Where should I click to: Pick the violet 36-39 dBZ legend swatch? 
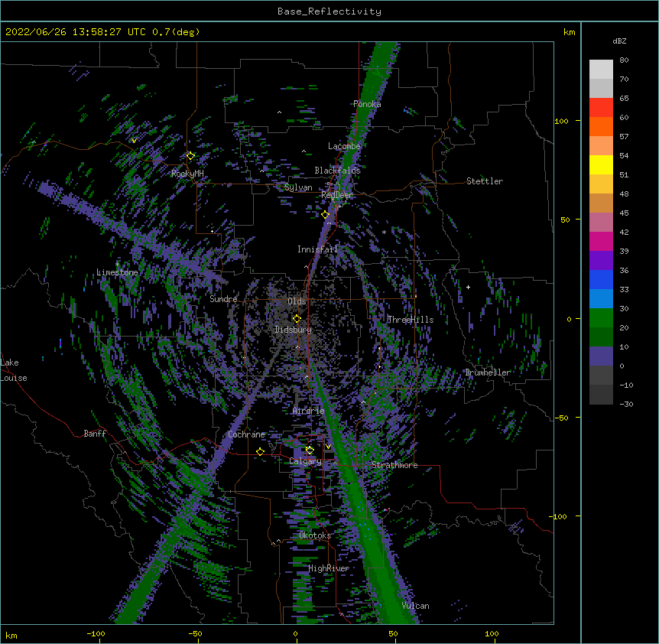pyautogui.click(x=601, y=261)
